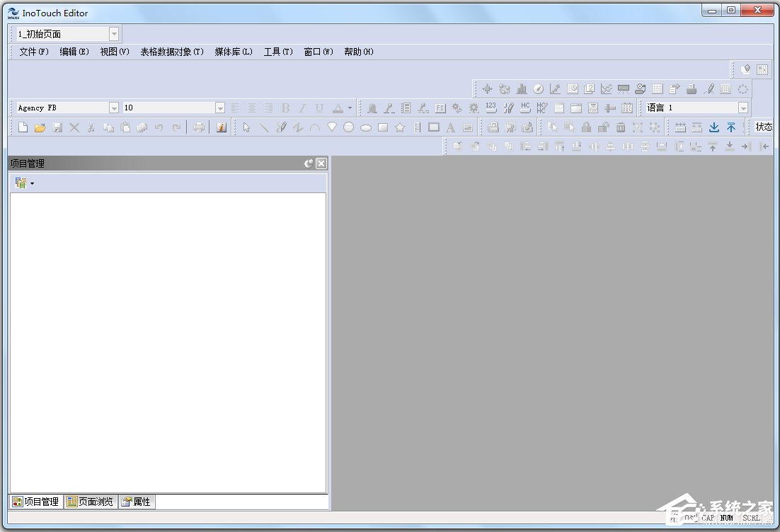This screenshot has height=532, width=780.
Task: Switch to the 项目管理 bottom tab
Action: [x=36, y=502]
